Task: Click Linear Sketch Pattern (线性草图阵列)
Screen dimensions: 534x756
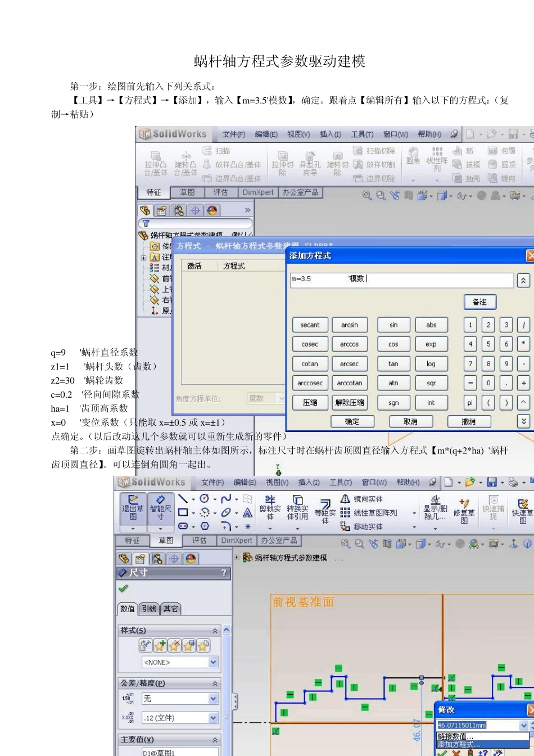Action: point(369,513)
